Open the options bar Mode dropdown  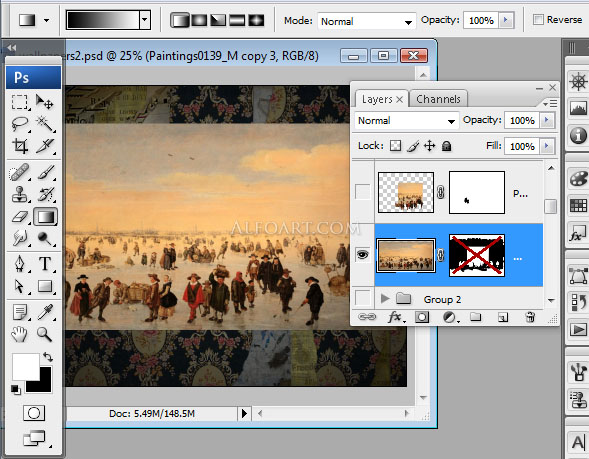(367, 21)
